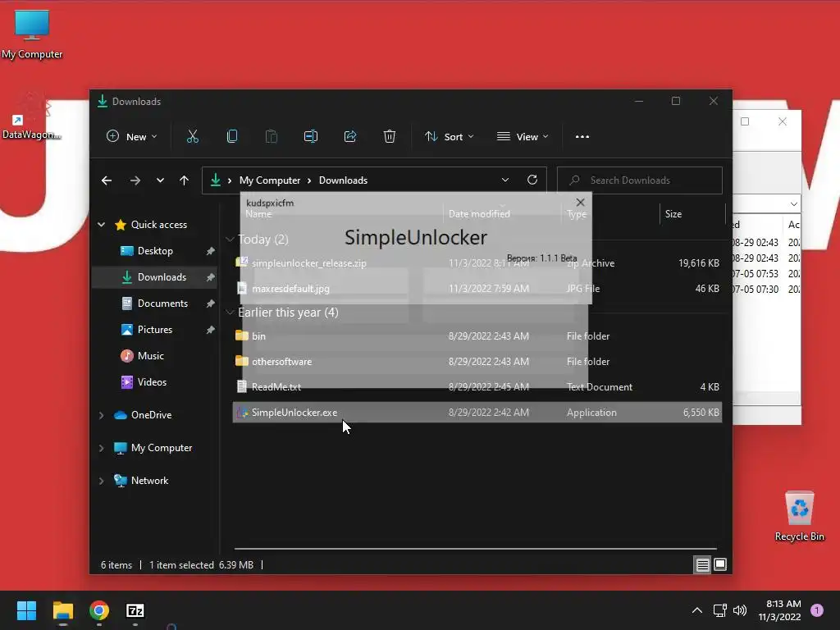The width and height of the screenshot is (840, 630).
Task: Switch to large thumbnails view icon
Action: coord(720,564)
